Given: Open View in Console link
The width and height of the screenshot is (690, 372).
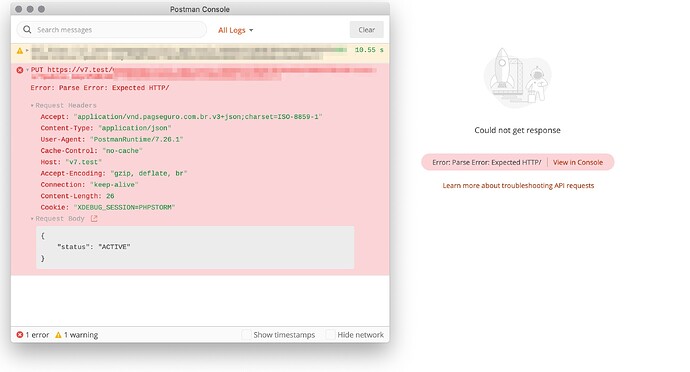Looking at the screenshot, I should (578, 162).
